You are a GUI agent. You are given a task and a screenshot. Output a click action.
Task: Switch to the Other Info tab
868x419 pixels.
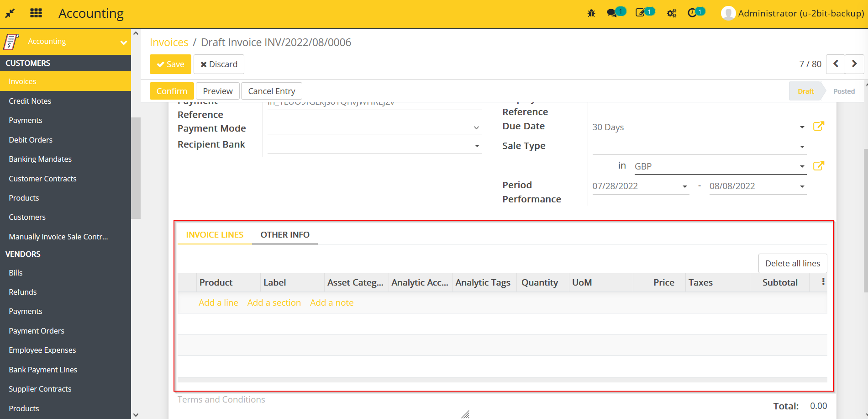click(x=285, y=235)
